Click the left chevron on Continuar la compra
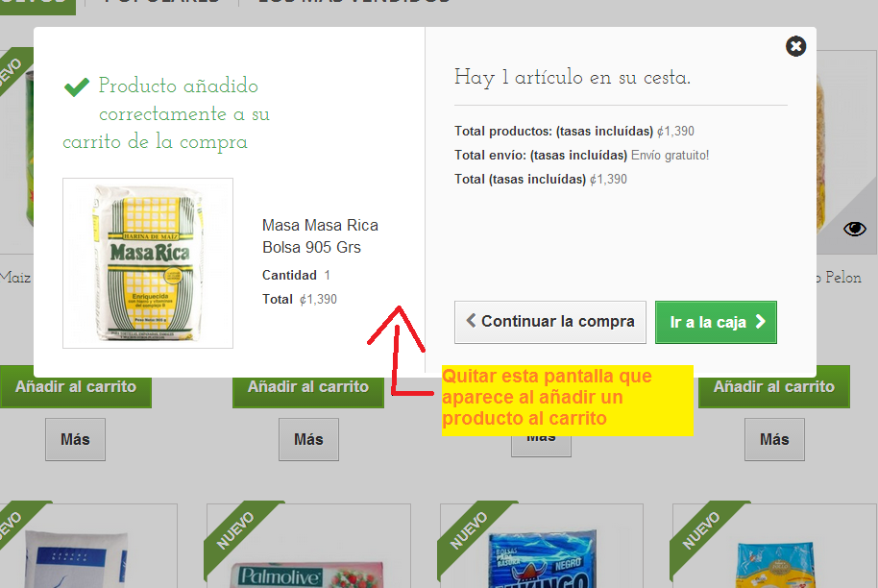 471,320
